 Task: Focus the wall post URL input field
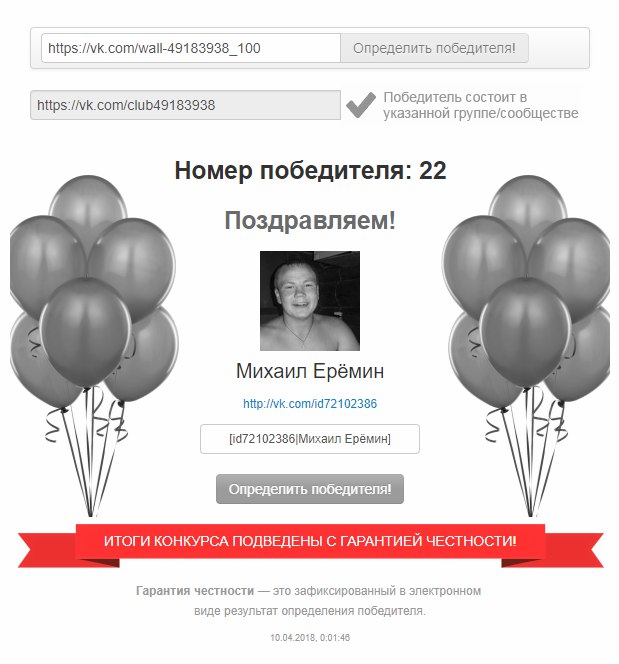[191, 48]
